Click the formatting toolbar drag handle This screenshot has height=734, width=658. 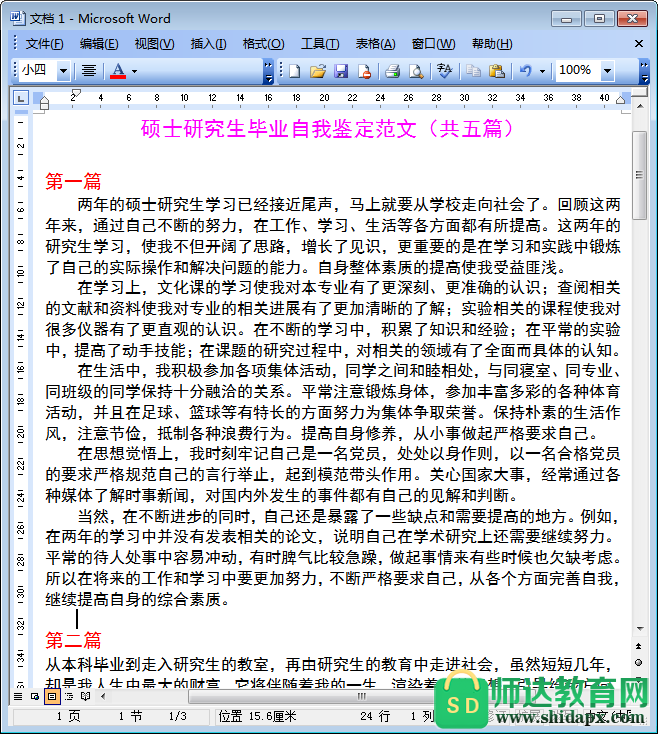(x=15, y=70)
